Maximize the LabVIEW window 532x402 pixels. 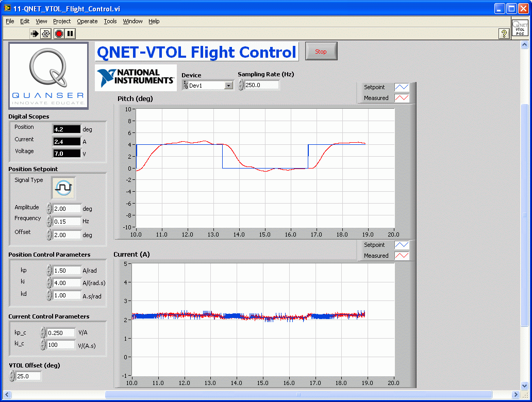point(511,9)
